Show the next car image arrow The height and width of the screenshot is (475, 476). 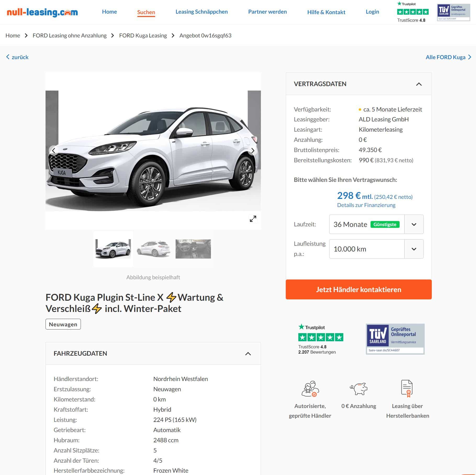pyautogui.click(x=253, y=150)
